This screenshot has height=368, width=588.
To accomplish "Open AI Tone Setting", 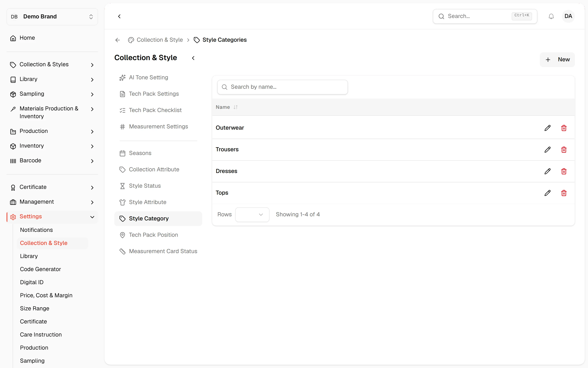I will [x=158, y=77].
